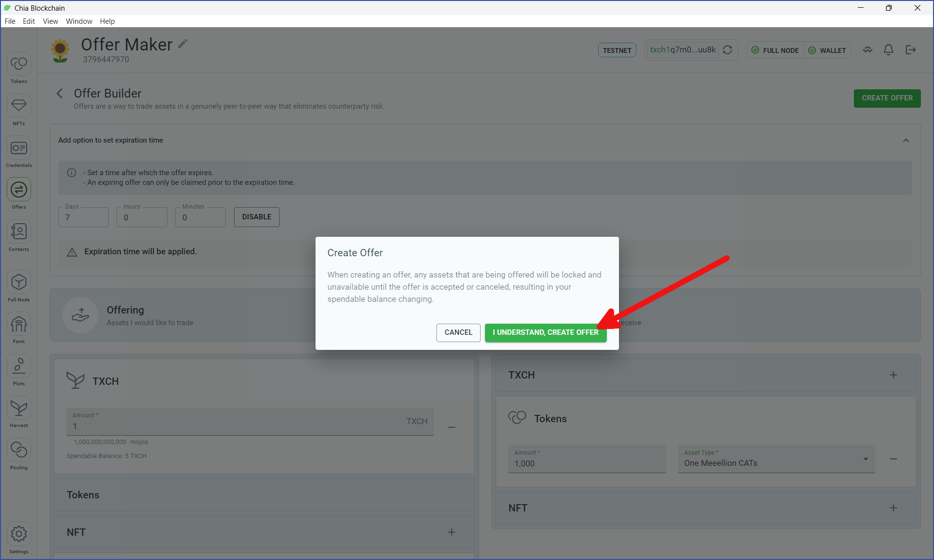This screenshot has width=934, height=560.
Task: Open the View menu
Action: coord(50,21)
